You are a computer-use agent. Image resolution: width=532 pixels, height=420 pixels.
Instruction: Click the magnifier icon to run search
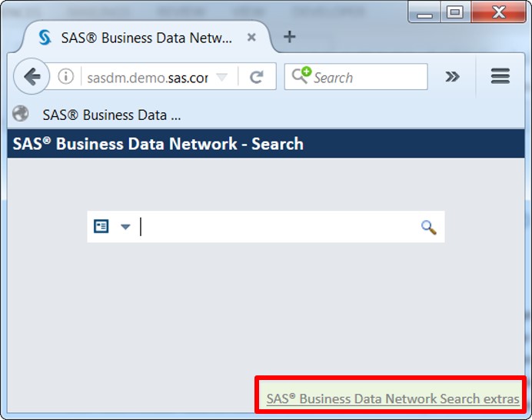click(x=428, y=227)
